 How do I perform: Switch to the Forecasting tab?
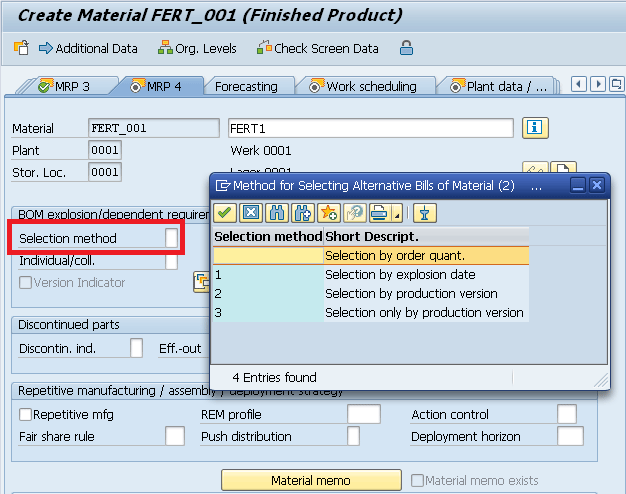tap(246, 87)
